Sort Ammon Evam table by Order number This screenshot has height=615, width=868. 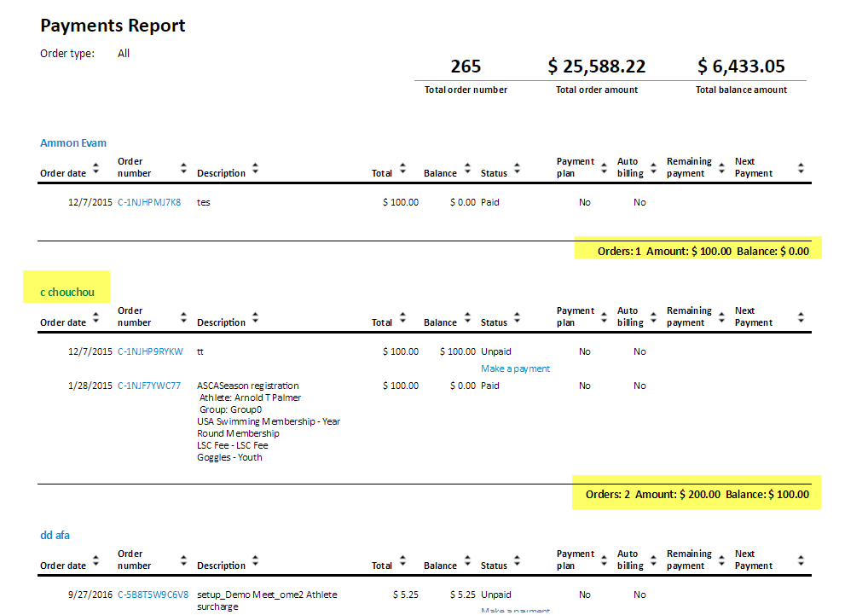click(x=183, y=168)
